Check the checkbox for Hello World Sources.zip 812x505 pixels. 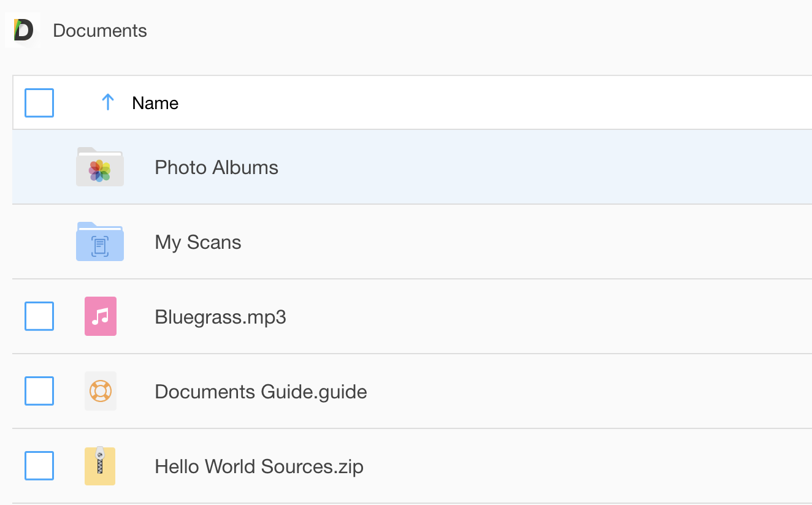click(x=39, y=466)
